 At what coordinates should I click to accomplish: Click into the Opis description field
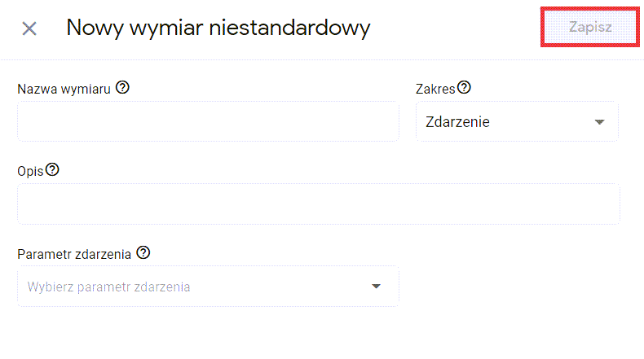(x=318, y=204)
